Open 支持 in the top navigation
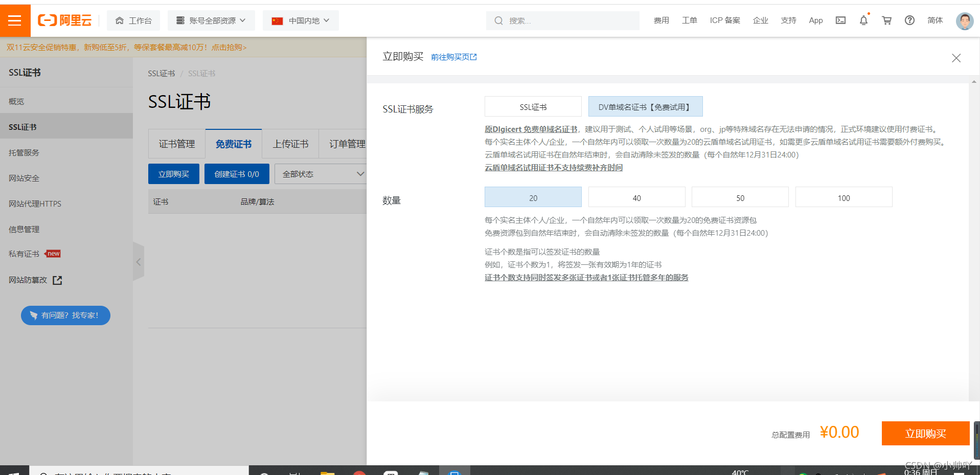 [x=788, y=20]
